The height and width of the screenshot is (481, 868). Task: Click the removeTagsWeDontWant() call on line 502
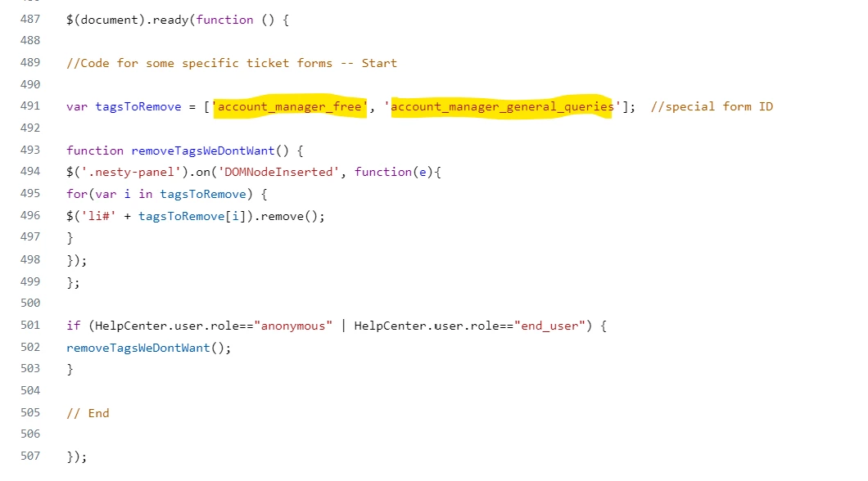coord(148,348)
